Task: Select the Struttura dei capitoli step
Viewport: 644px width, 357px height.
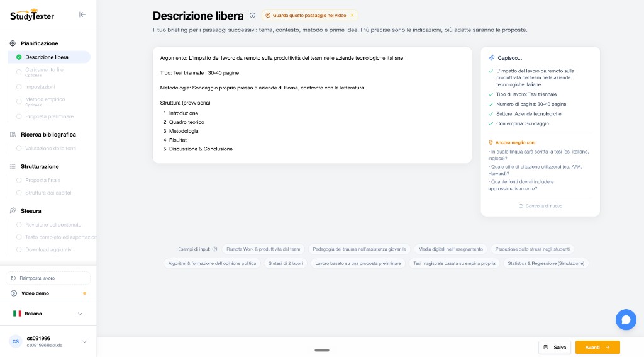Action: 49,193
